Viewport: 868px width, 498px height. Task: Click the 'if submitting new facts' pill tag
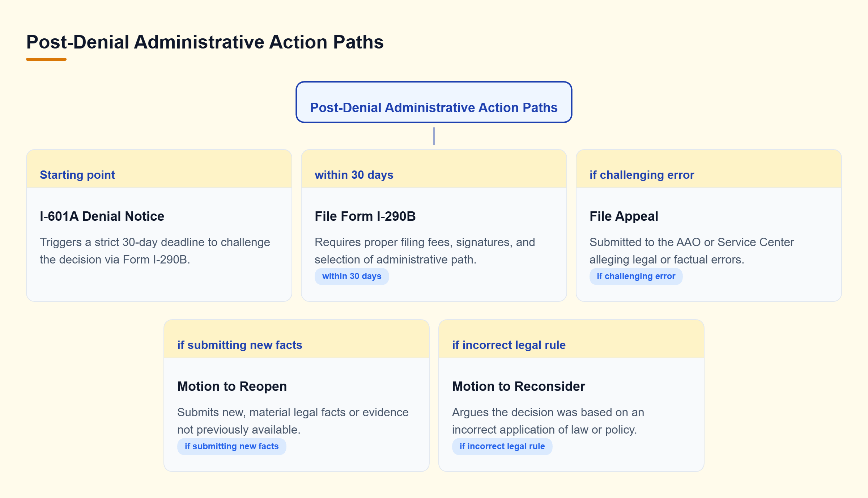coord(231,446)
